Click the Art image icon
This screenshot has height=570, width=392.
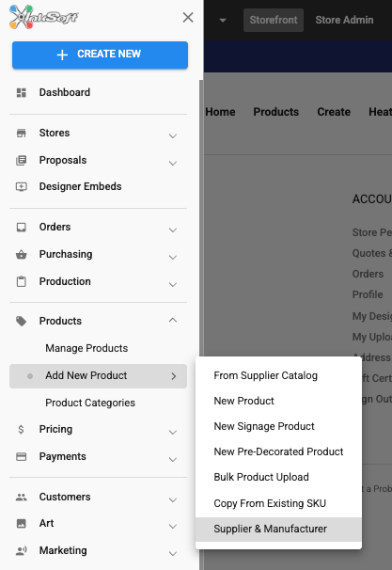(x=22, y=524)
